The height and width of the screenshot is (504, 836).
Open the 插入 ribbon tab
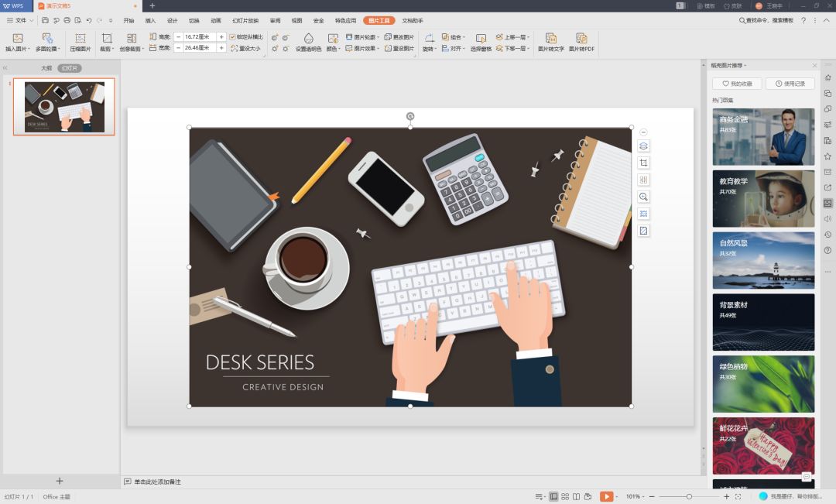click(x=150, y=20)
